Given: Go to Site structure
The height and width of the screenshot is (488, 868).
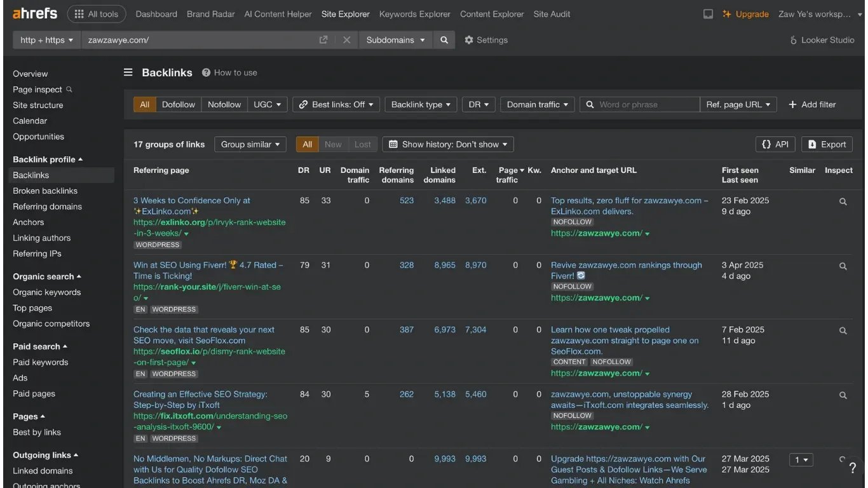Looking at the screenshot, I should (38, 105).
